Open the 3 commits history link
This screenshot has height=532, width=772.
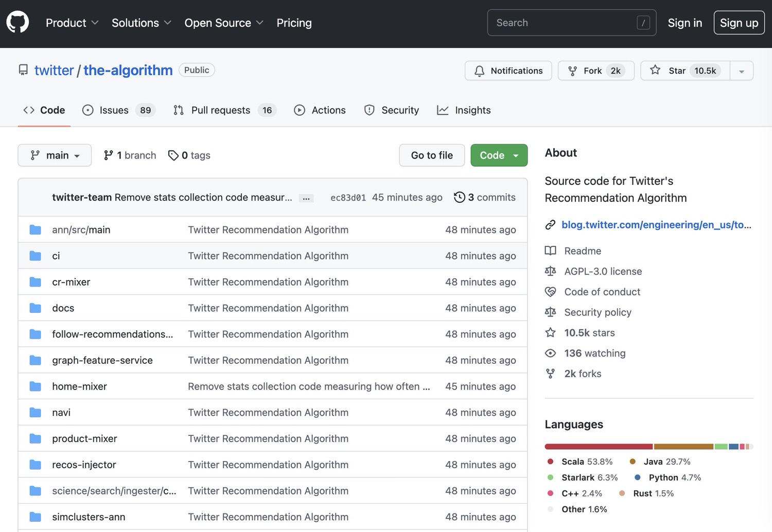tap(485, 197)
